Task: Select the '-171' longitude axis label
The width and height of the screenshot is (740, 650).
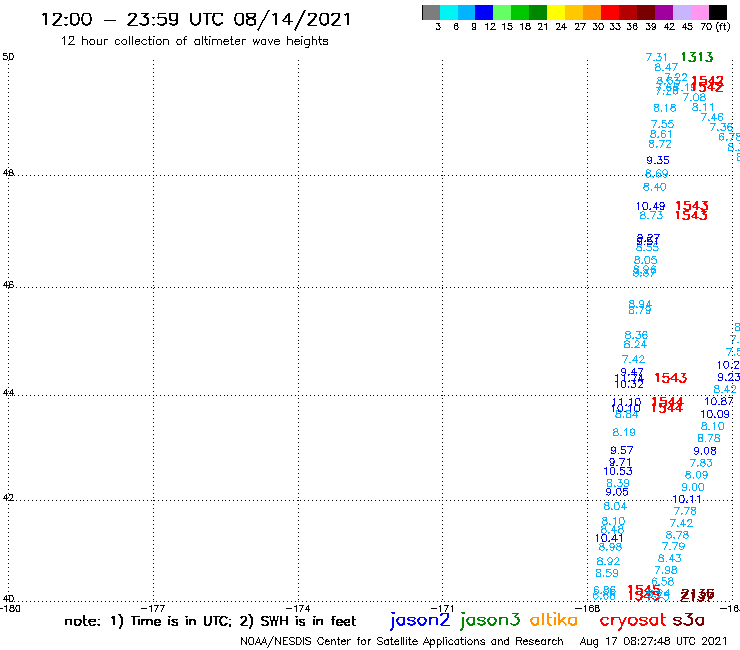Action: [x=443, y=609]
